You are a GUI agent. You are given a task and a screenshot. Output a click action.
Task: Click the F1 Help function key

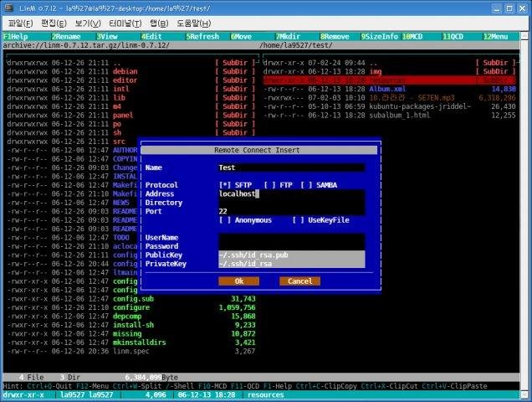(16, 36)
